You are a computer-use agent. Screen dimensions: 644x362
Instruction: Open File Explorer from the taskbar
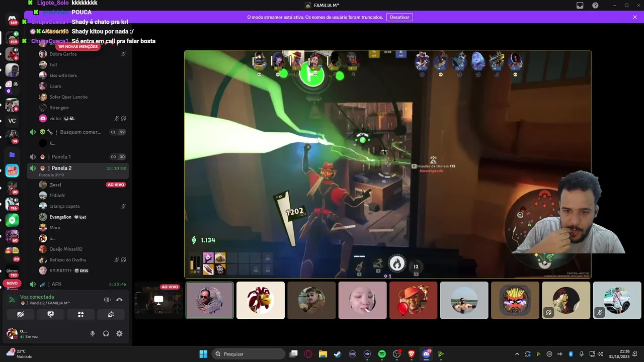323,354
